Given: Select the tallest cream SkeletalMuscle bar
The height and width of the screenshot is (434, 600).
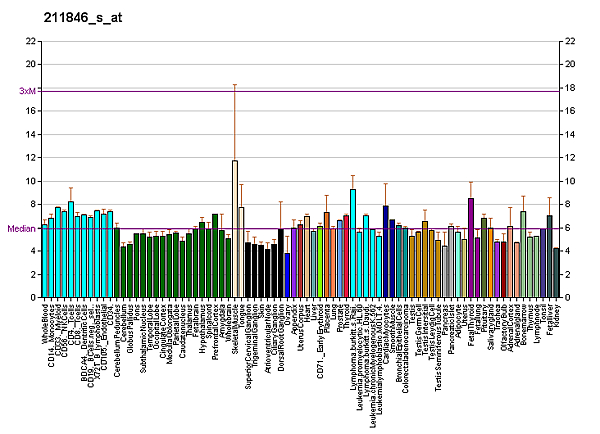Looking at the screenshot, I should click(x=235, y=229).
